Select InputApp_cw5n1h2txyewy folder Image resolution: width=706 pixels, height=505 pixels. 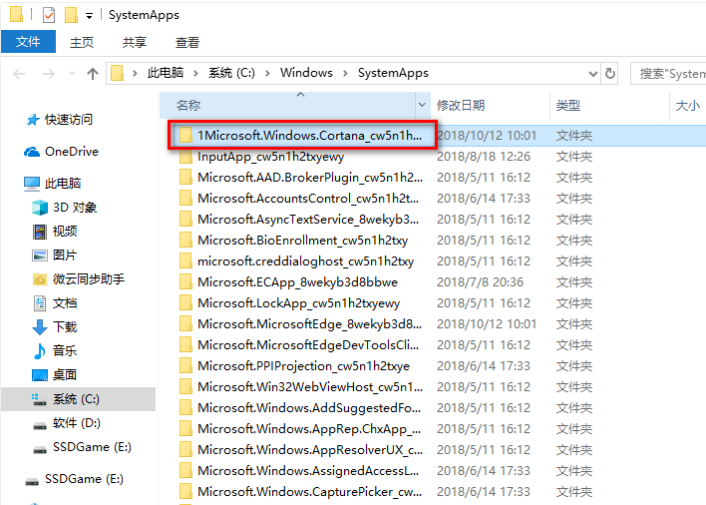pos(261,157)
